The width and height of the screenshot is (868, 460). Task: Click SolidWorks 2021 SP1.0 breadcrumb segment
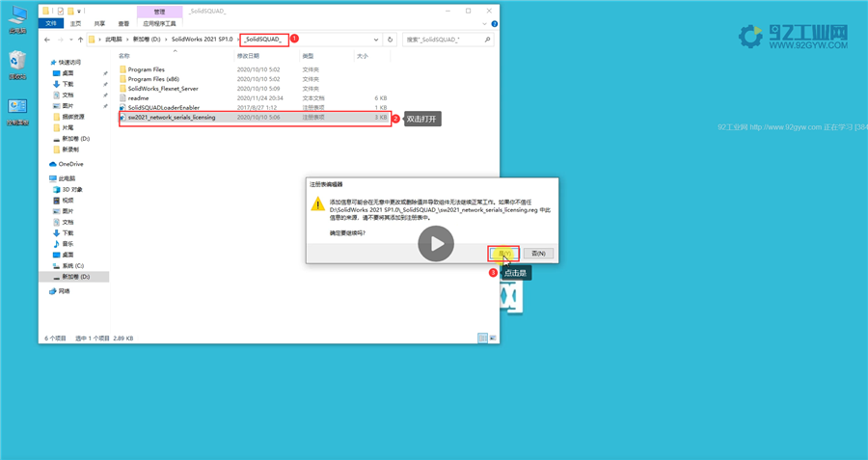click(x=203, y=40)
